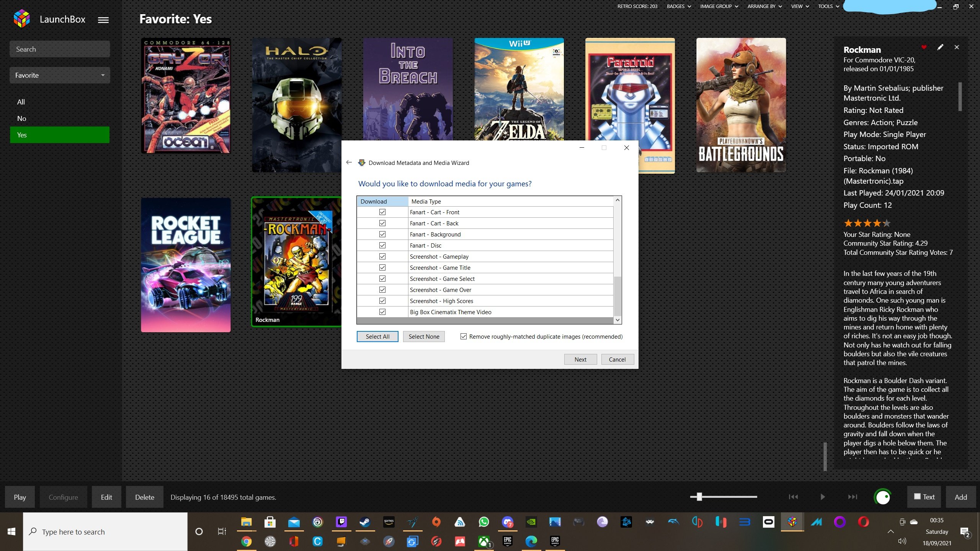The width and height of the screenshot is (980, 551).
Task: Click the Media Type column header
Action: pyautogui.click(x=511, y=201)
